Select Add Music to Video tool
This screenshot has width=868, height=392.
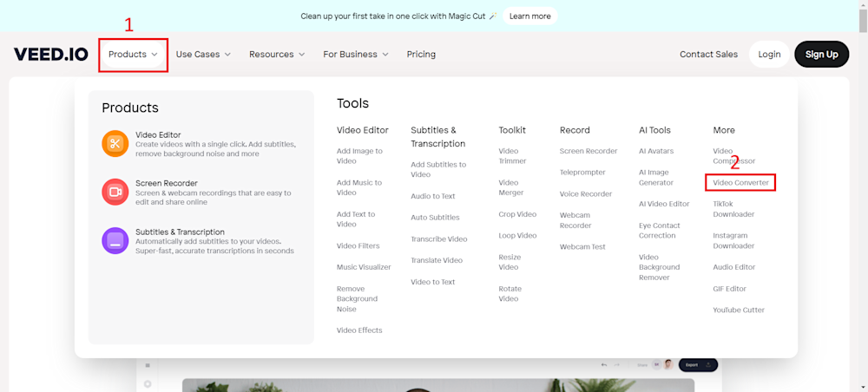point(359,187)
